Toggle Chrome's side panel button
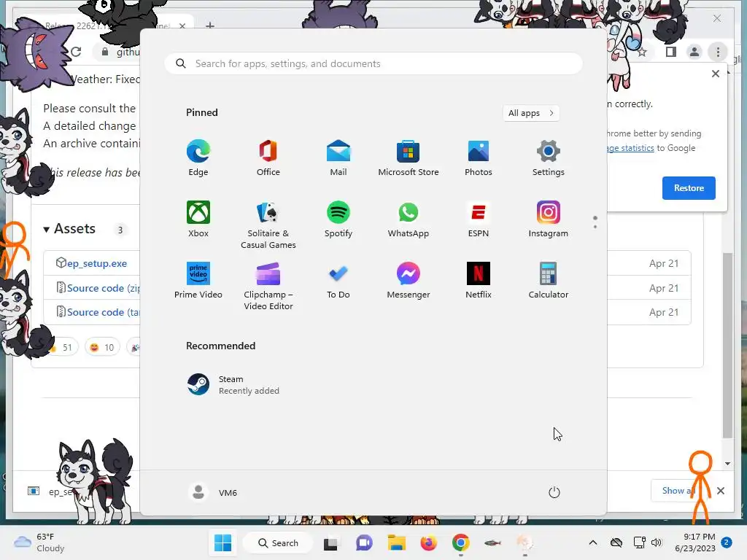The image size is (747, 560). coord(671,52)
